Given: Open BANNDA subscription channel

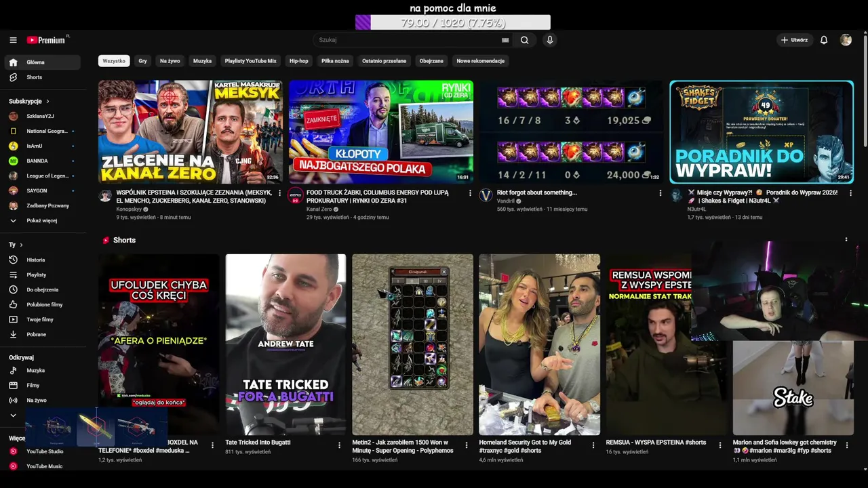Looking at the screenshot, I should coord(42,161).
